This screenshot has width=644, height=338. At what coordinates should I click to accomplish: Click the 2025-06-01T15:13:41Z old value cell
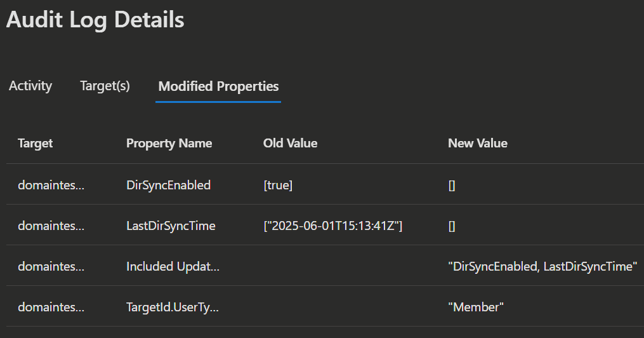(333, 226)
